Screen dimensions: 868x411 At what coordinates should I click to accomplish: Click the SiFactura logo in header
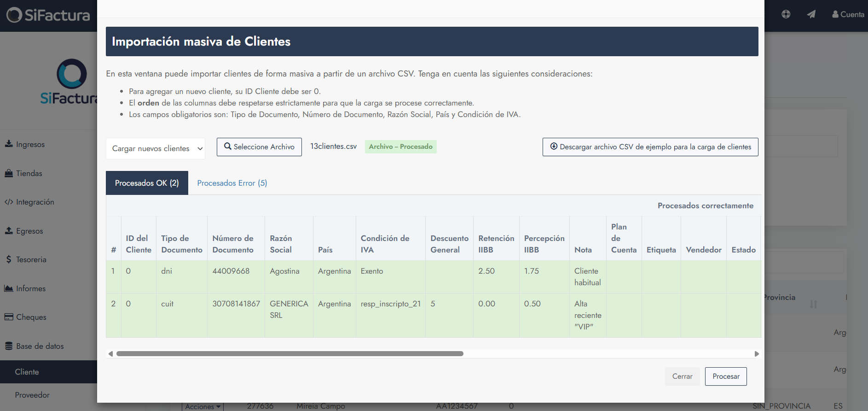(48, 15)
